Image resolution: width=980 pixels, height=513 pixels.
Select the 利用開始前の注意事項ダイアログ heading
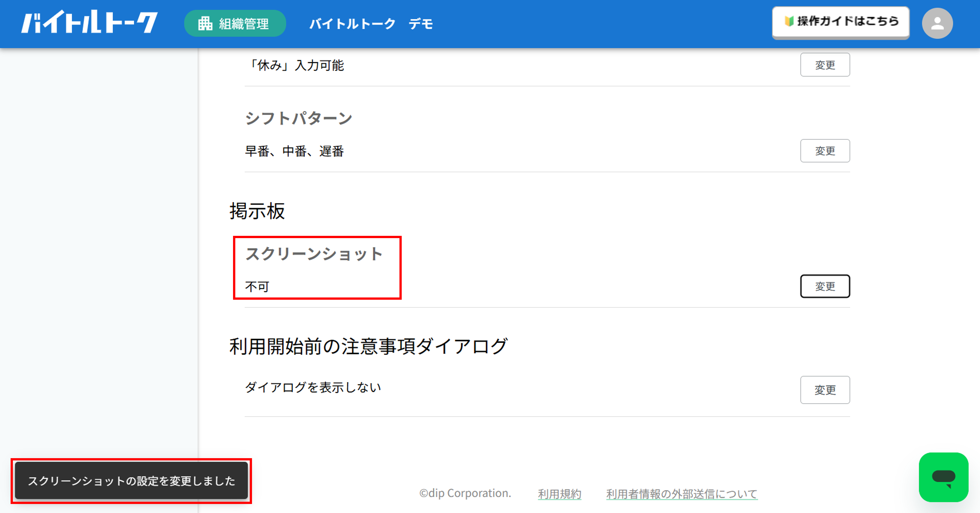[368, 346]
